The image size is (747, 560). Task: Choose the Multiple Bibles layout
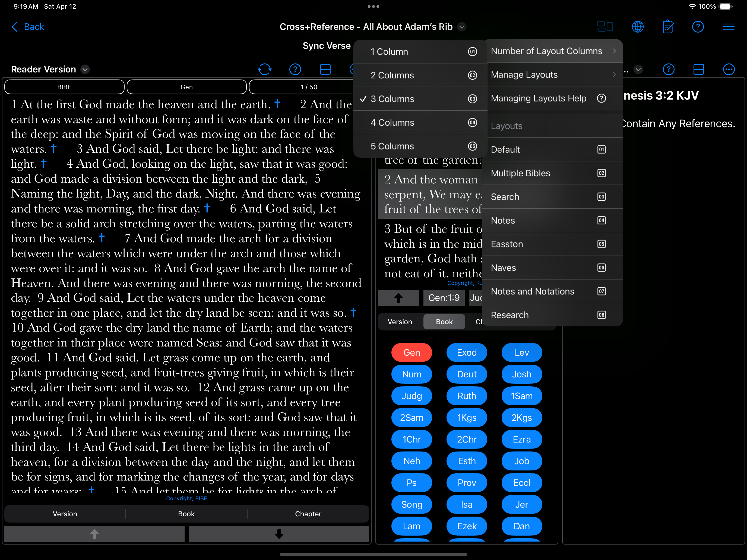pyautogui.click(x=553, y=173)
